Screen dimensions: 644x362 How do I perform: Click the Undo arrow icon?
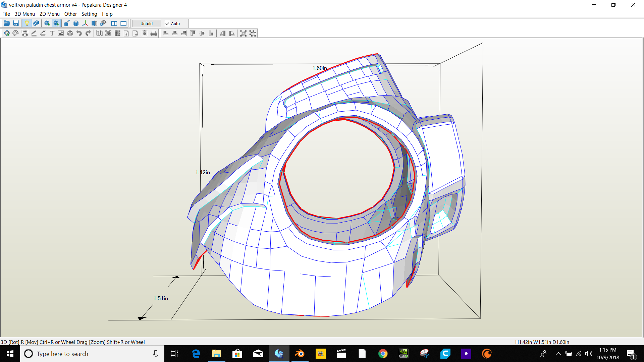coord(79,33)
